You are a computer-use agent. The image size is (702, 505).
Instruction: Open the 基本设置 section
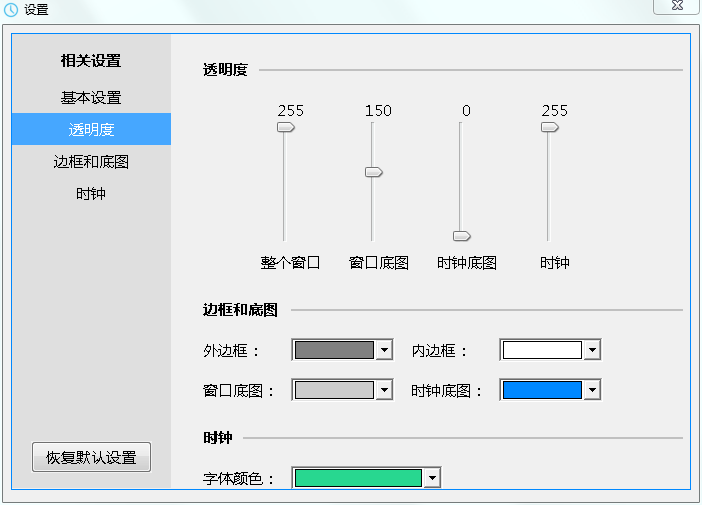click(x=91, y=98)
